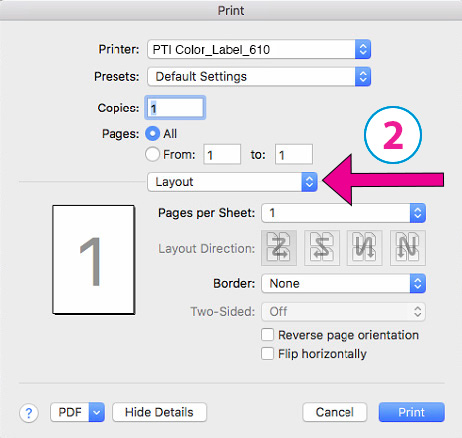Viewport: 462px width, 438px height.
Task: Open the Border dropdown set to None
Action: tap(343, 284)
